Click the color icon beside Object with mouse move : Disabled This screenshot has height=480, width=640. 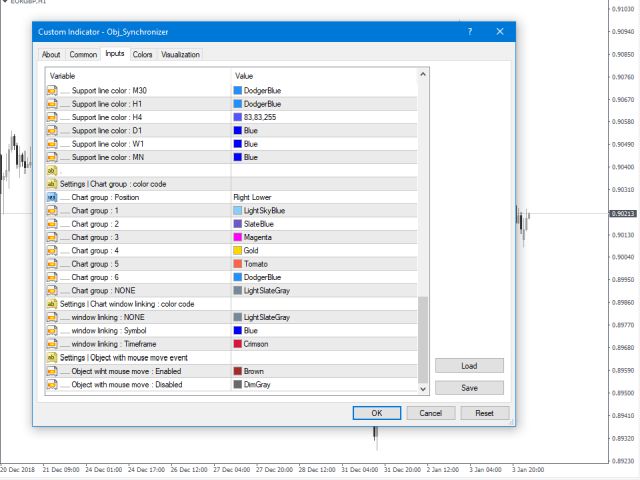[52, 384]
